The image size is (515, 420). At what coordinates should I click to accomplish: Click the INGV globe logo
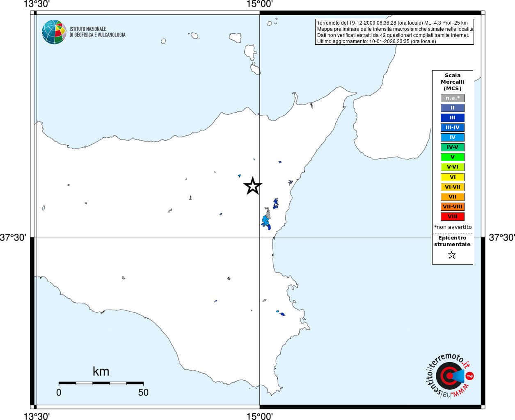(x=54, y=32)
